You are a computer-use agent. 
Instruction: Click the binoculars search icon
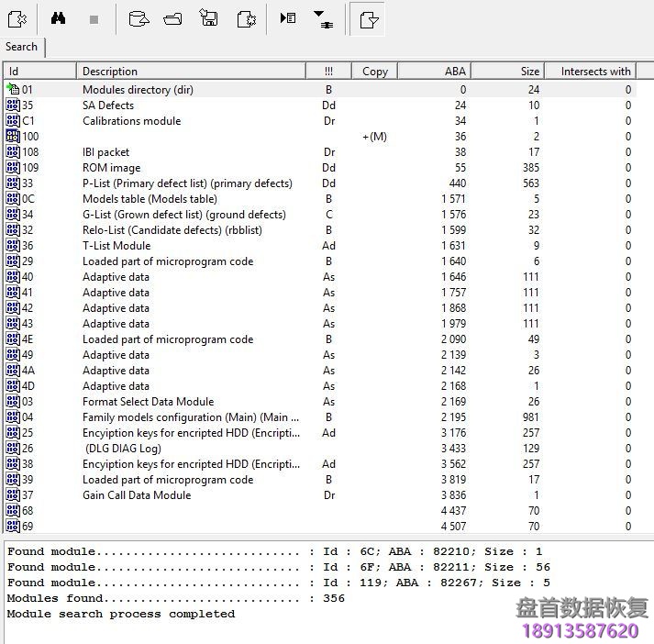tap(57, 18)
